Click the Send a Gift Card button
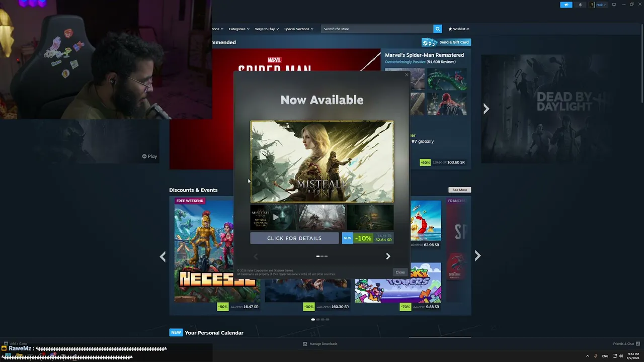This screenshot has height=362, width=644. pyautogui.click(x=446, y=42)
